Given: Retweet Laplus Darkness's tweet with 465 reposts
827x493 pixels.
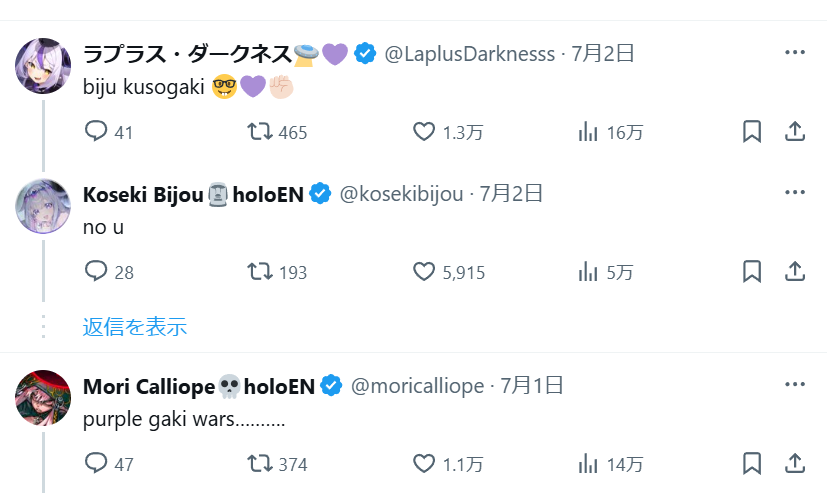Looking at the screenshot, I should (x=260, y=131).
